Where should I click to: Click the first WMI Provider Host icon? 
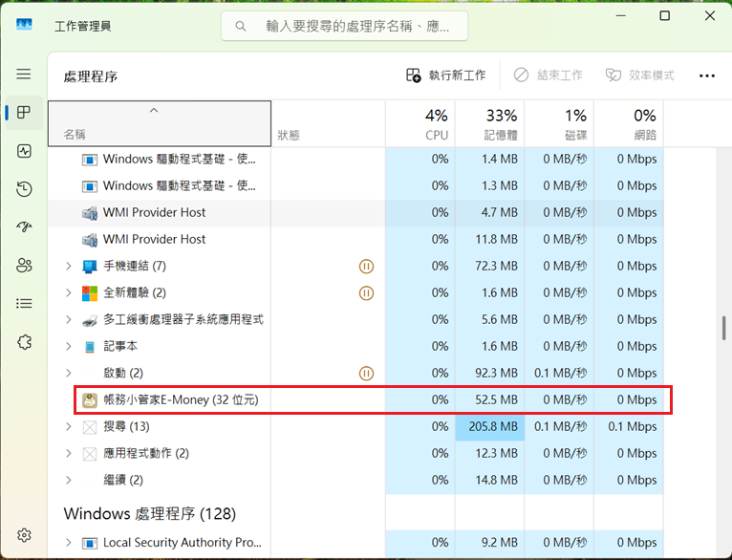click(x=90, y=213)
